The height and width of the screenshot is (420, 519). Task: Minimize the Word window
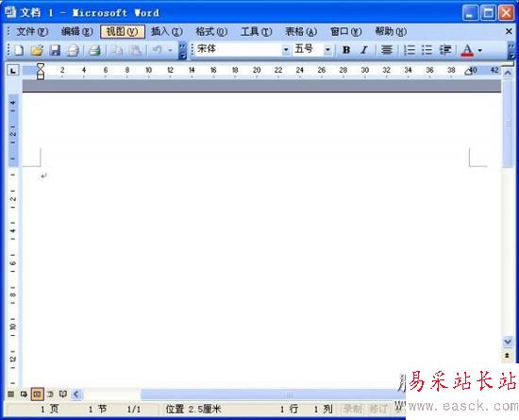(470, 13)
